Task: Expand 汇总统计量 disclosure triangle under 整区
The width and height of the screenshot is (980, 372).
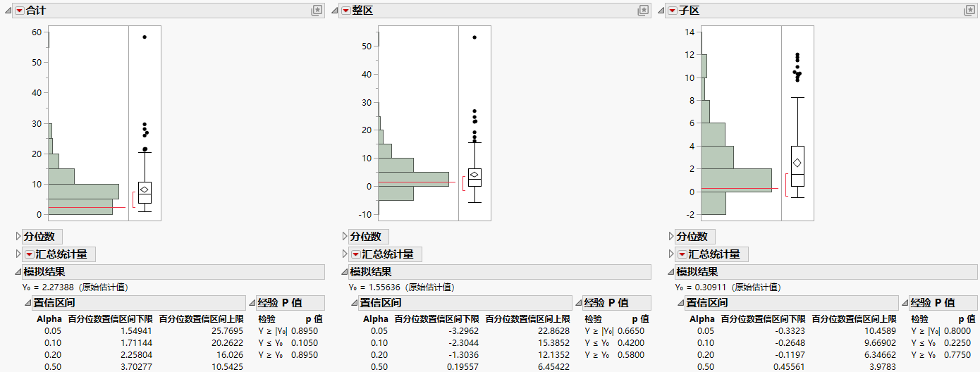Action: 344,254
